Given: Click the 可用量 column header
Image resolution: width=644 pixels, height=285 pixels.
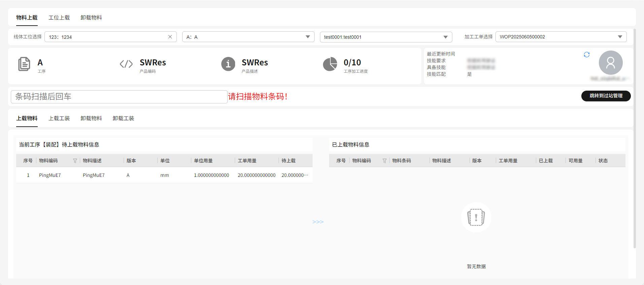Looking at the screenshot, I should coord(576,161).
